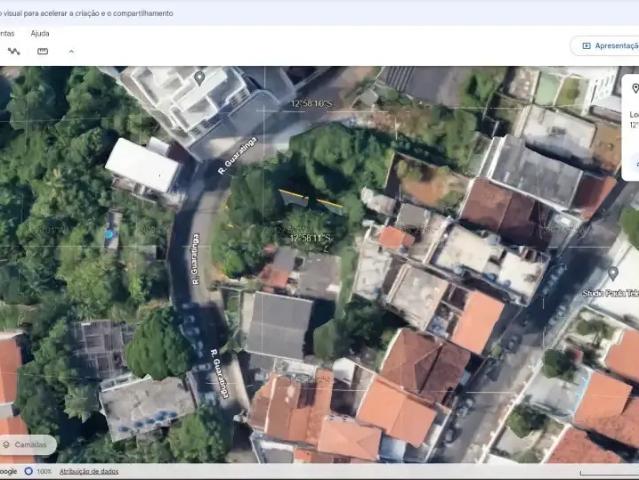
Task: Select the draw path tool icon
Action: (x=14, y=51)
